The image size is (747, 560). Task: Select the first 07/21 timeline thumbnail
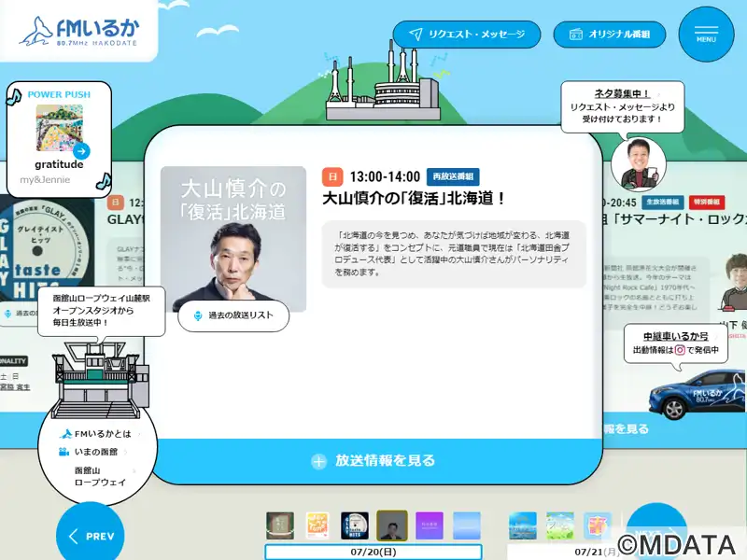tap(523, 525)
